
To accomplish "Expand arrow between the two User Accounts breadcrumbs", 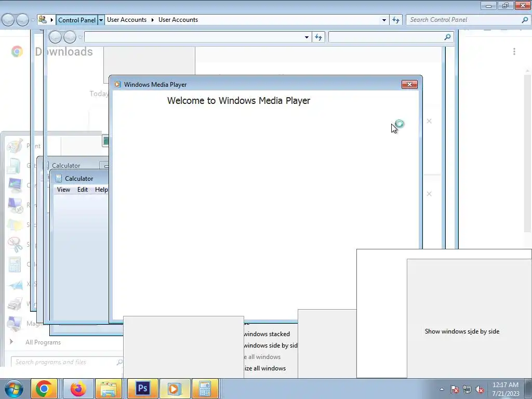I will [152, 20].
